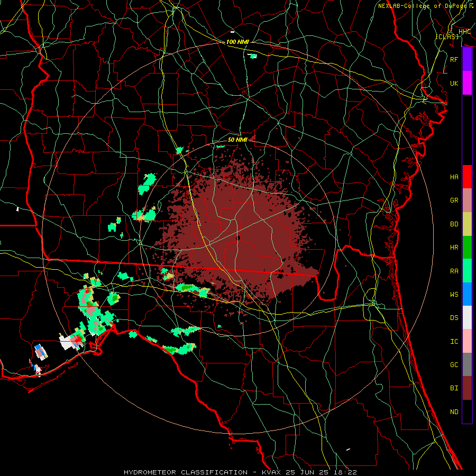This screenshot has height=476, width=476.
Task: Select the pink IC legend swatch
Action: [x=467, y=341]
